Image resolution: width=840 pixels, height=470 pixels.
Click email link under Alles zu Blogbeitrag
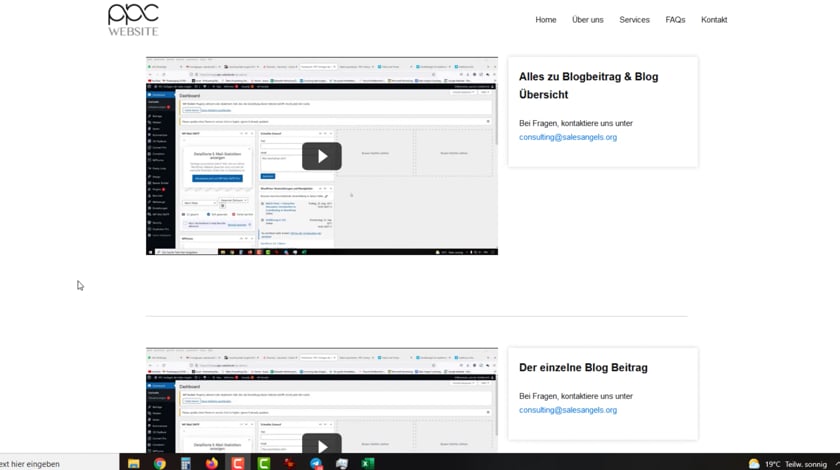point(568,137)
